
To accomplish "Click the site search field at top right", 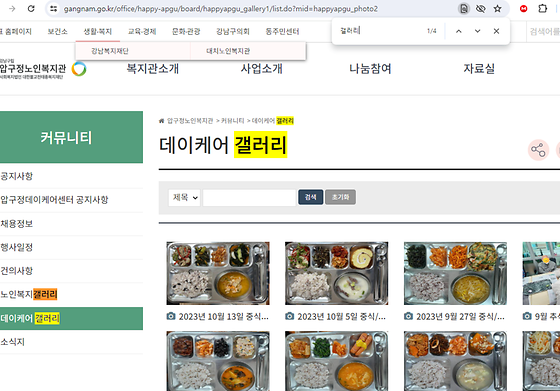I will click(x=544, y=31).
